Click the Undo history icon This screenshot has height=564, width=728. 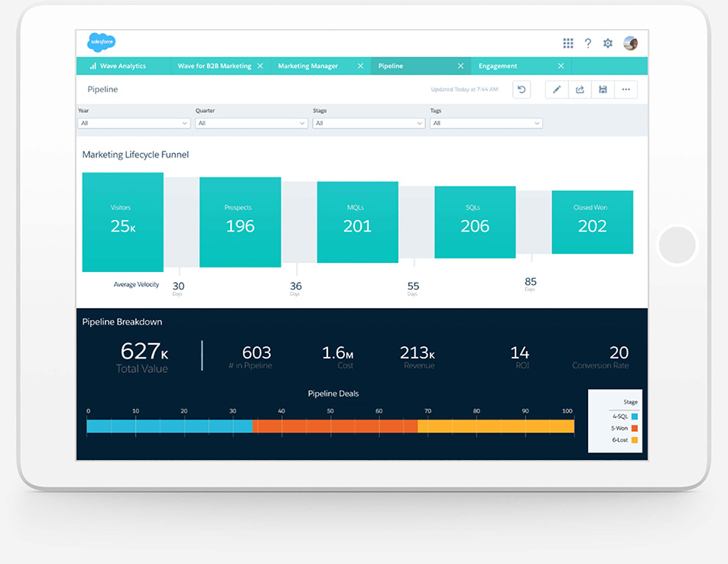pos(521,89)
